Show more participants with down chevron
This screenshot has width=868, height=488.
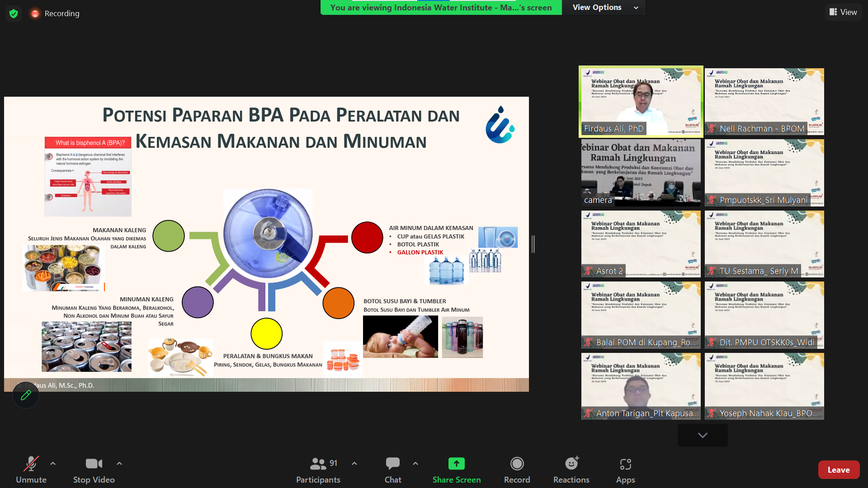[703, 435]
